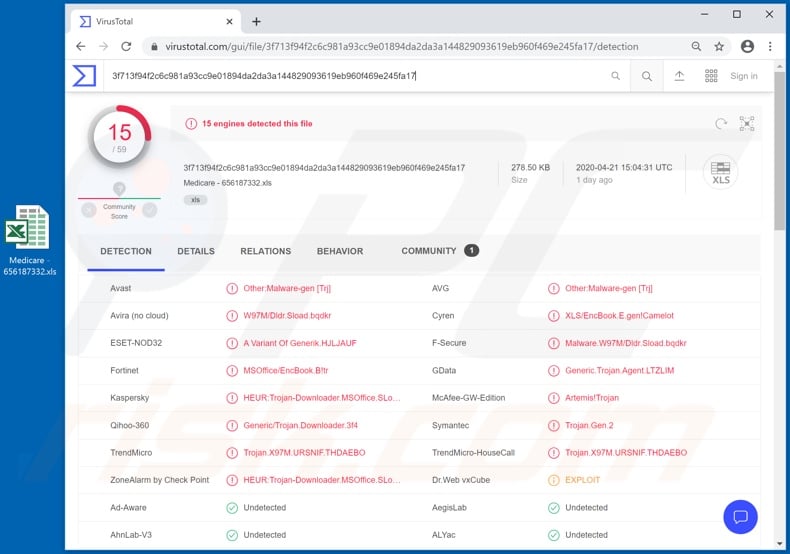Click the browser forward arrow

point(103,46)
